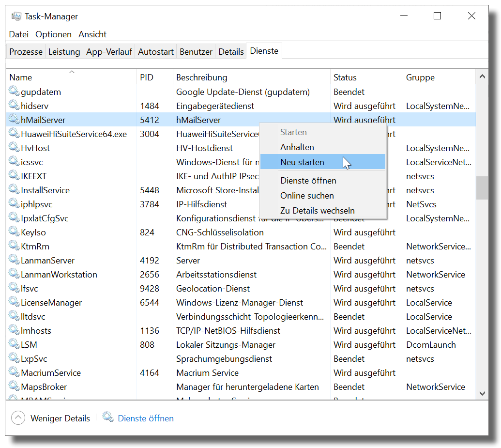Click the gear icon beside LanmanServer
501x448 pixels.
tap(14, 261)
